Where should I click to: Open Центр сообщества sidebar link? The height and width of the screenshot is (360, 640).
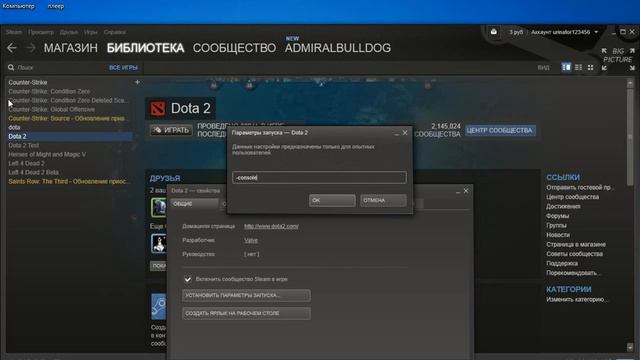[573, 197]
